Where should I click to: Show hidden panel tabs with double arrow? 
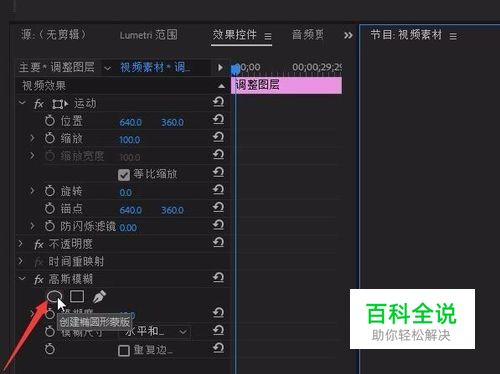pyautogui.click(x=348, y=35)
